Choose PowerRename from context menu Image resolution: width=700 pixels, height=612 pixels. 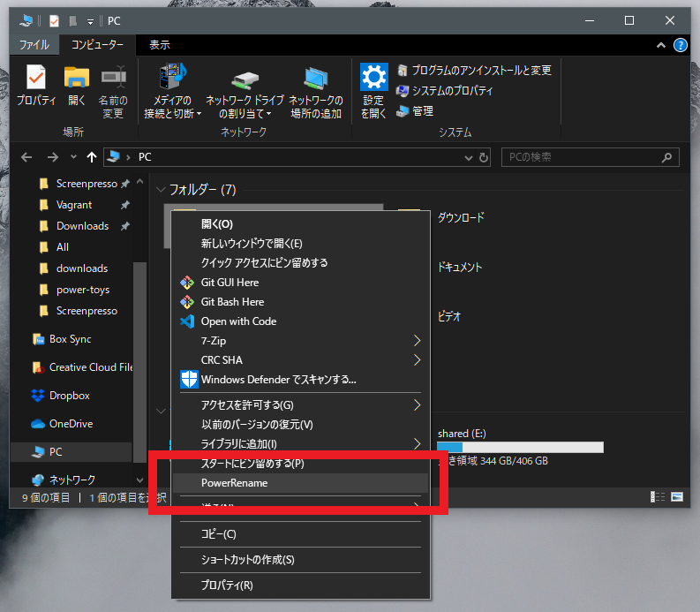300,483
